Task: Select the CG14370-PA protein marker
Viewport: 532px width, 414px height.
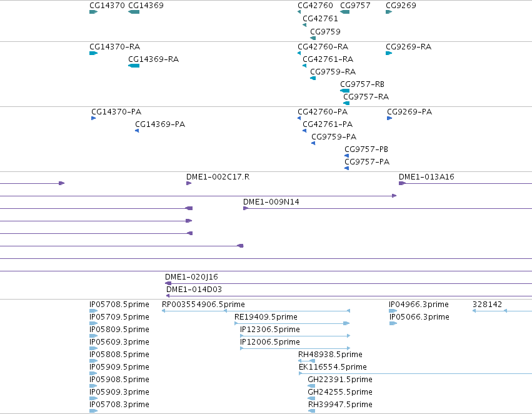Action: (94, 118)
